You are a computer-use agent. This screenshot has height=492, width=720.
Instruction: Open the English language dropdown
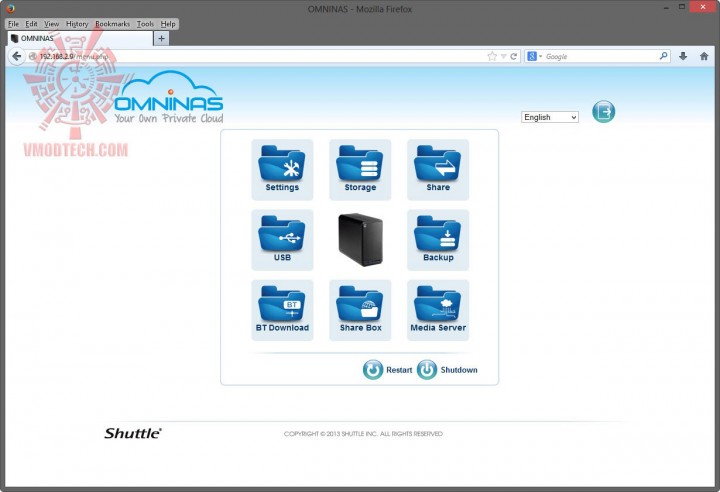pyautogui.click(x=550, y=117)
